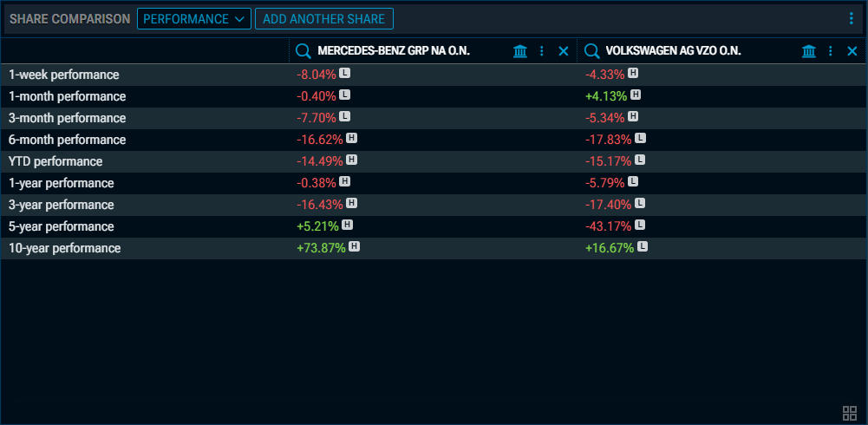Click the -0.40% value

317,96
